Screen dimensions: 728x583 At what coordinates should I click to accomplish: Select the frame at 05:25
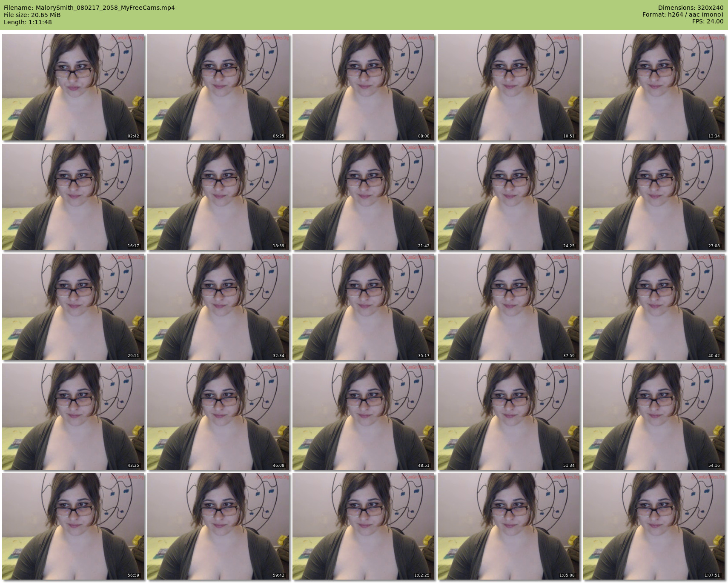[218, 87]
